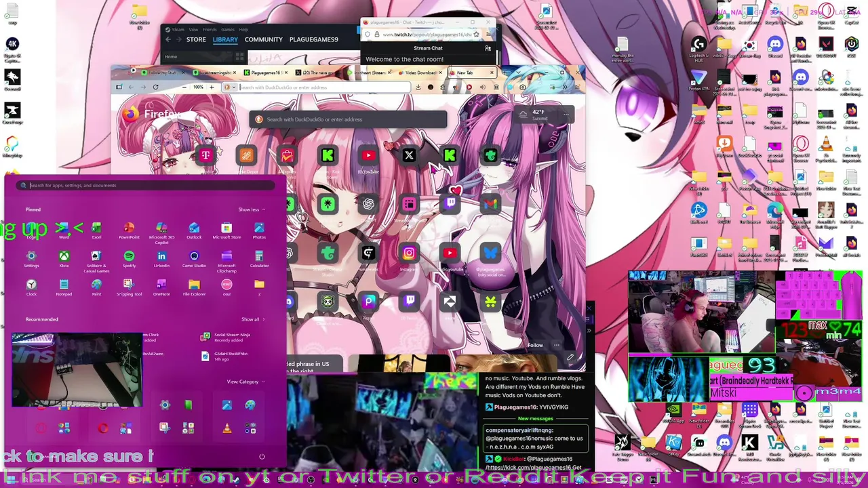Open Games menu in Steam
The image size is (868, 488).
click(228, 29)
